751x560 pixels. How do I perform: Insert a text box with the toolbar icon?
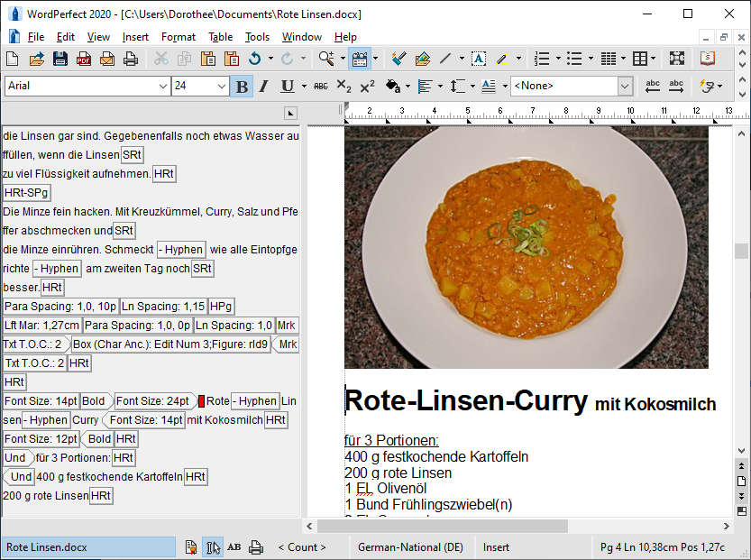(x=478, y=60)
